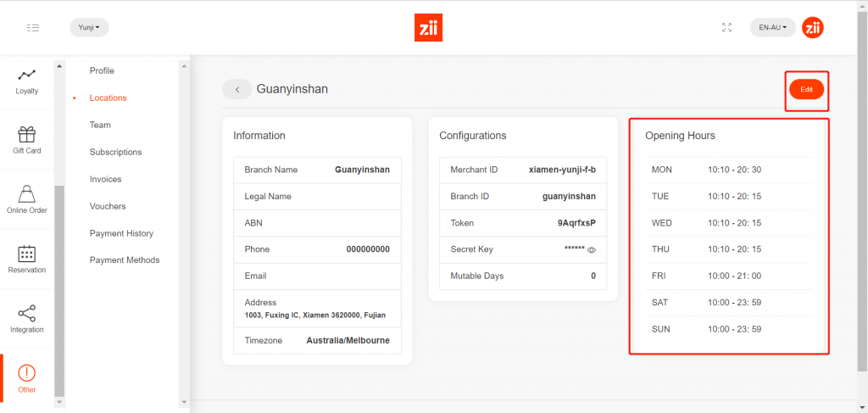Open the Integration share icon
The width and height of the screenshot is (868, 413).
pyautogui.click(x=26, y=314)
